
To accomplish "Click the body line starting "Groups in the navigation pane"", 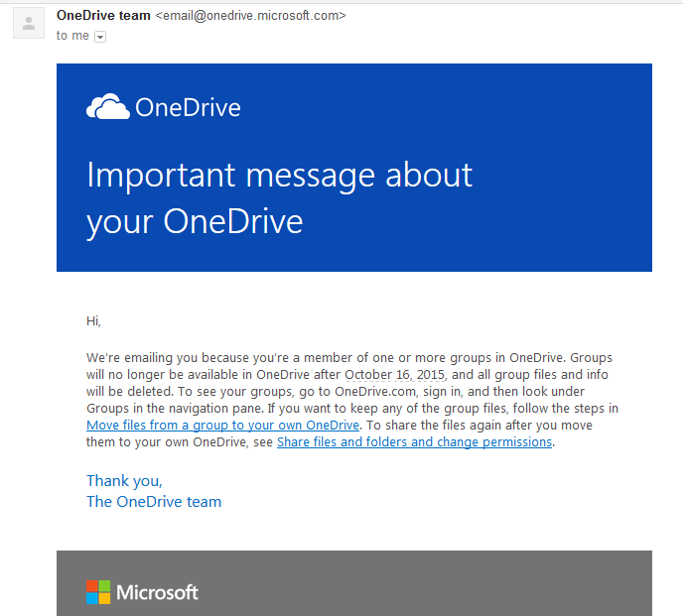I will pyautogui.click(x=352, y=409).
